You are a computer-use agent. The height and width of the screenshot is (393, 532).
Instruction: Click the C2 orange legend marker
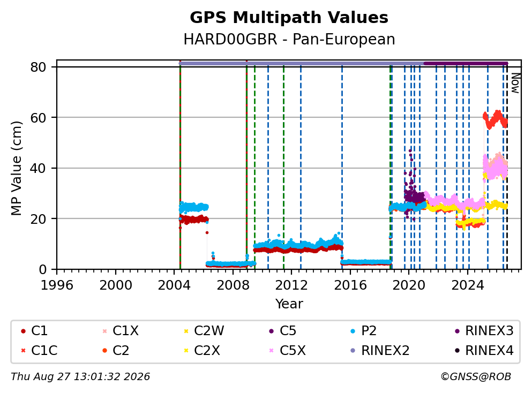(x=104, y=350)
